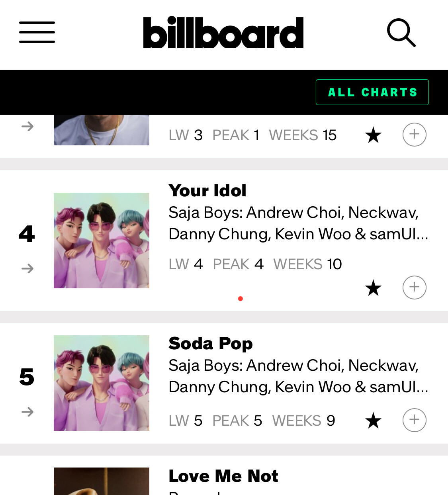
Task: Expand the 15-weeks entry with plus icon
Action: point(414,135)
